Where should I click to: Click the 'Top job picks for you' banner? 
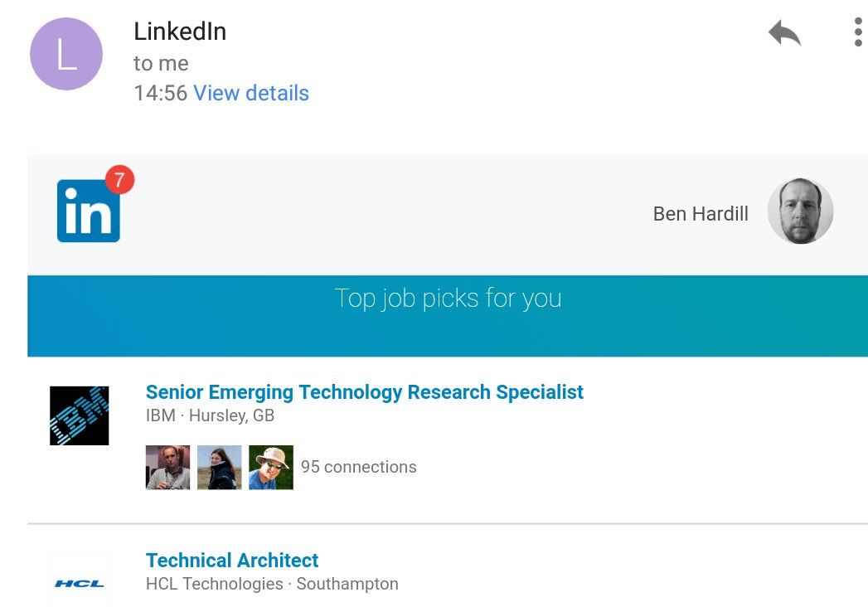(x=448, y=299)
